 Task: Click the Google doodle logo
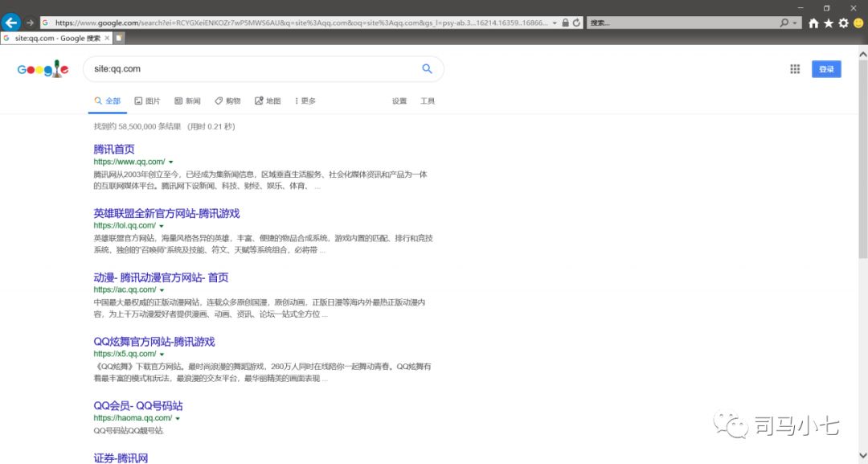click(x=43, y=70)
